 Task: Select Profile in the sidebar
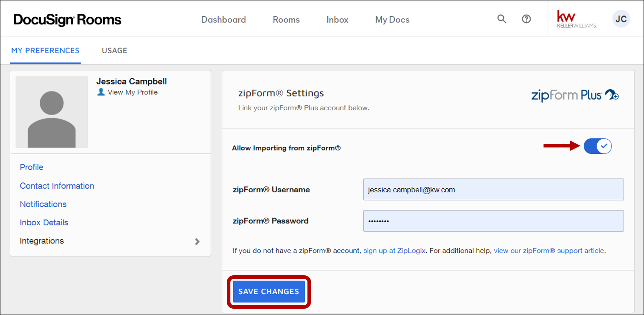tap(31, 167)
